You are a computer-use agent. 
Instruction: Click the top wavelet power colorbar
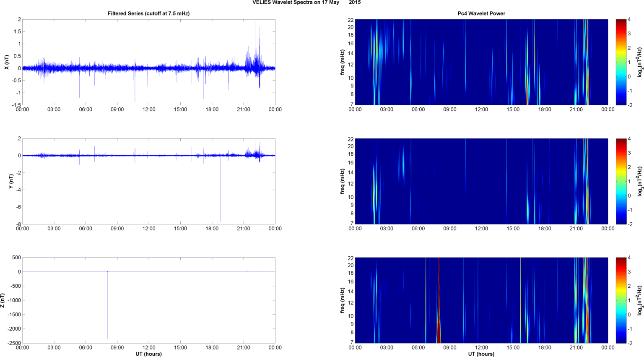pos(621,62)
